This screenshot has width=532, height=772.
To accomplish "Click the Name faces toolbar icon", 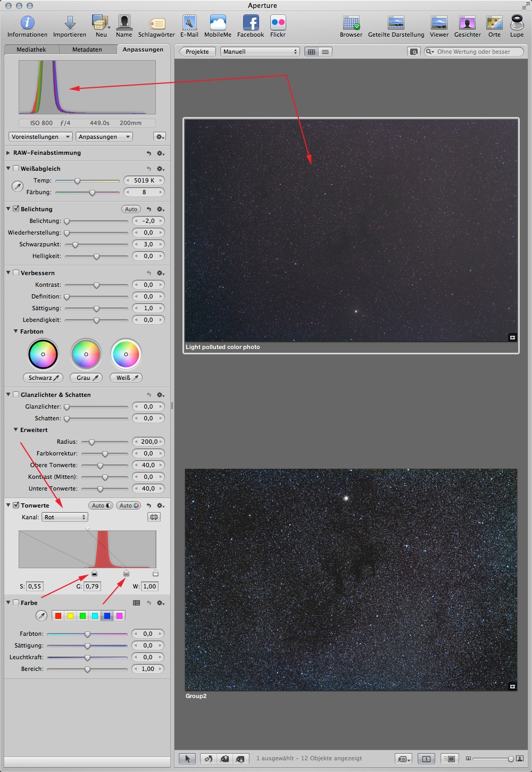I will (x=124, y=22).
